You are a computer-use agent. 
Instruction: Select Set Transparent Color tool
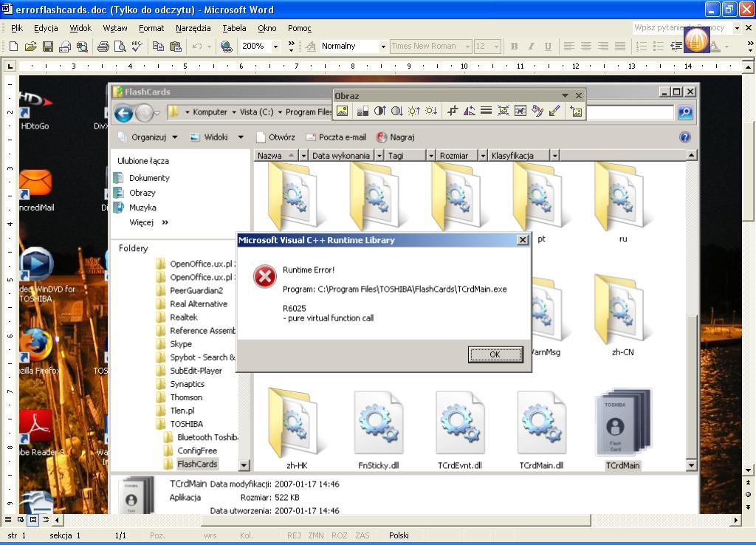coord(554,112)
